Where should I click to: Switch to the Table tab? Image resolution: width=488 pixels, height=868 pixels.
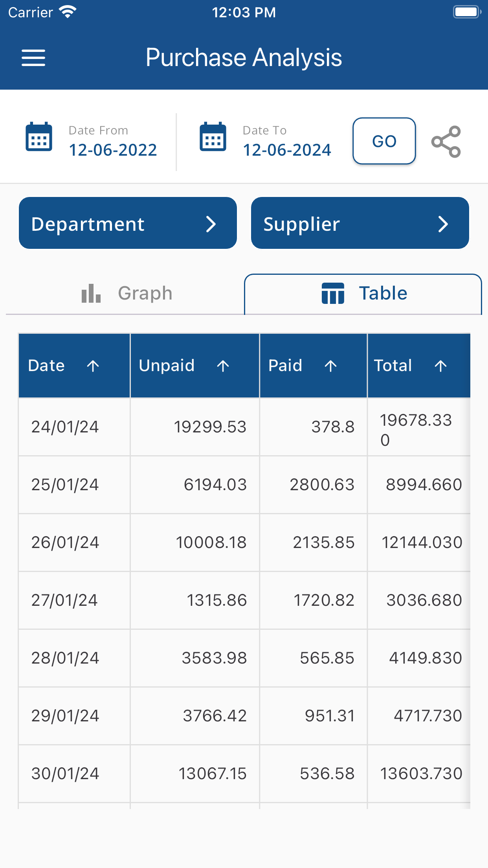coord(363,294)
